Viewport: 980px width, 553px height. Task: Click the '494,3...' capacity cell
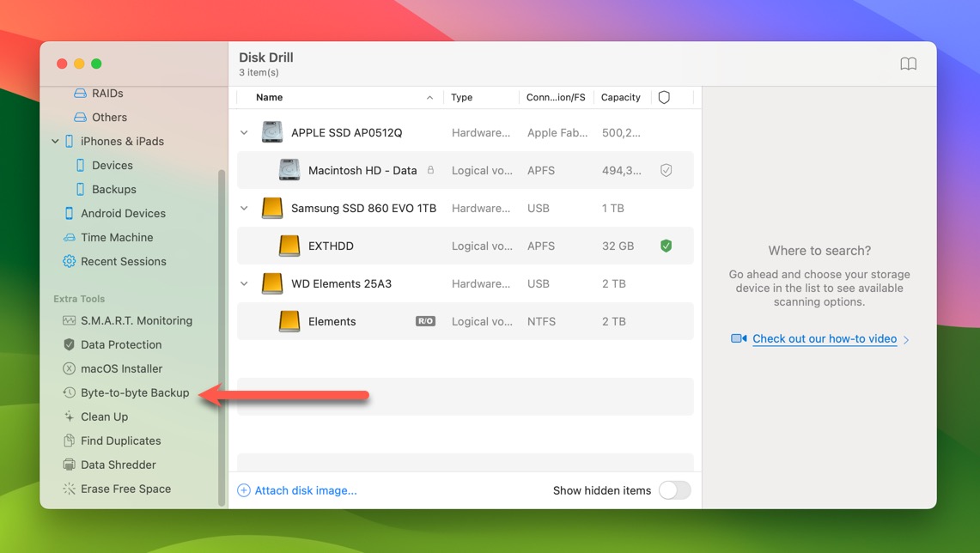621,170
